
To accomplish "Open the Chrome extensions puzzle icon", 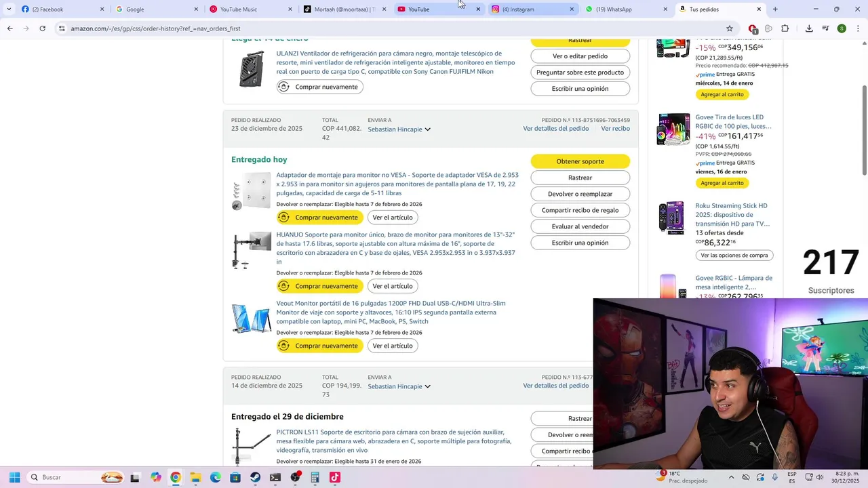I will (x=785, y=28).
